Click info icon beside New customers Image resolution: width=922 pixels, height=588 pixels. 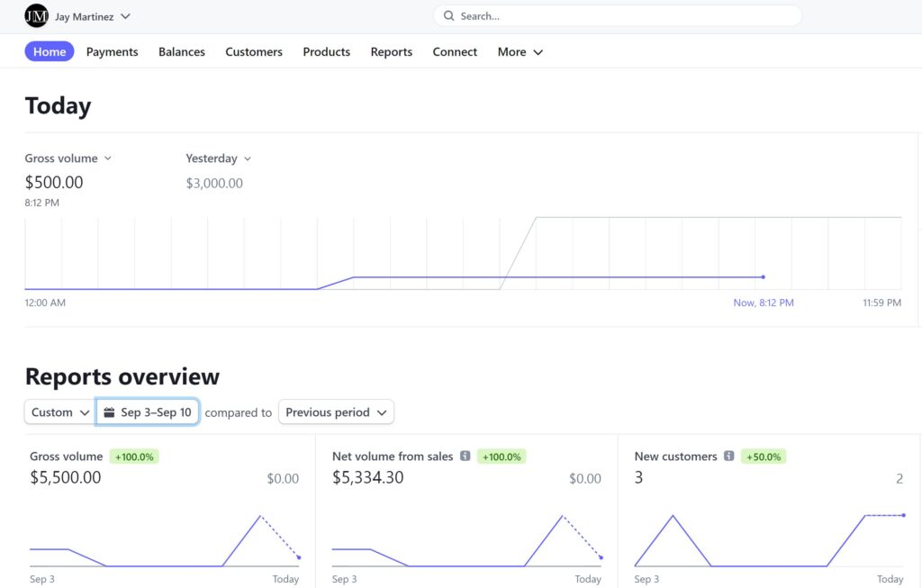(728, 457)
